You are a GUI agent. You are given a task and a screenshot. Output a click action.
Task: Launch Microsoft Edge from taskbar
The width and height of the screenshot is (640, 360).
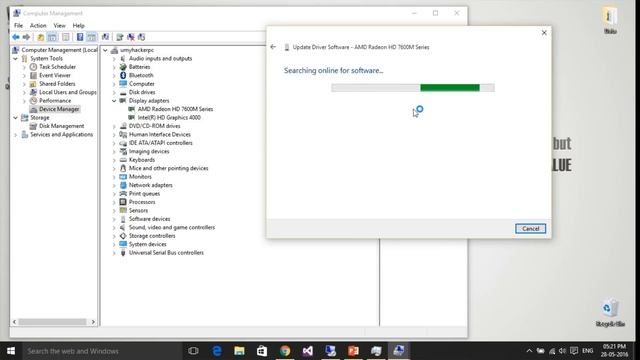coord(217,351)
